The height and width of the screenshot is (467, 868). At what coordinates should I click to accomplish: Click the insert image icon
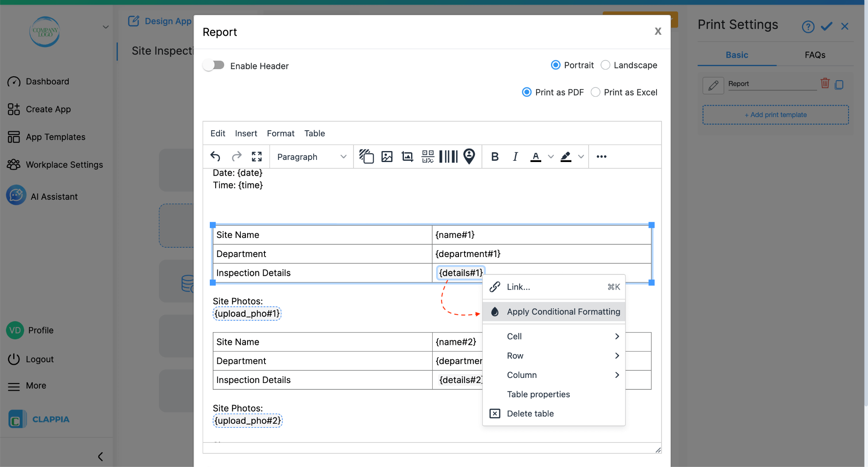[x=387, y=157]
